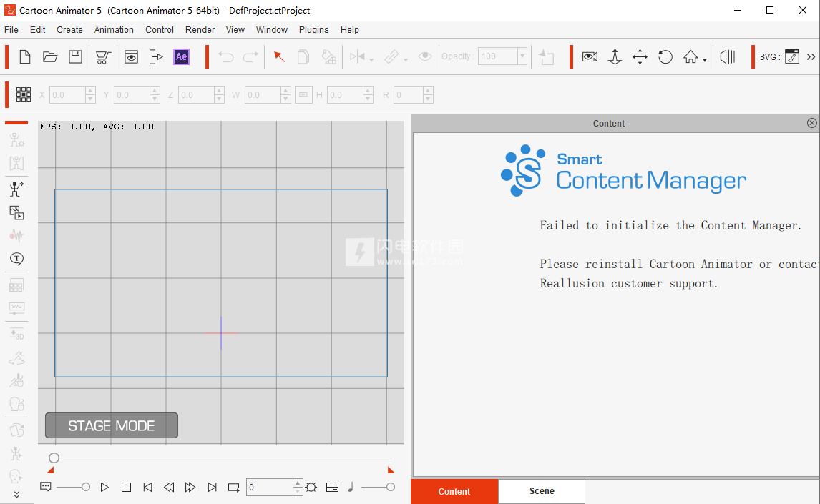Select the vertical zoom arrow camera tool
The width and height of the screenshot is (820, 504).
(615, 56)
